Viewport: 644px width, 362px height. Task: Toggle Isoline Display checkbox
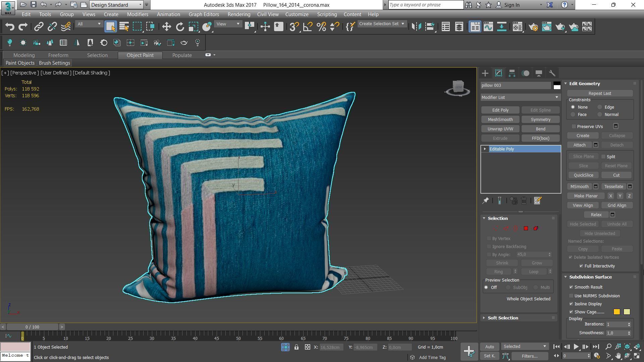pyautogui.click(x=571, y=304)
